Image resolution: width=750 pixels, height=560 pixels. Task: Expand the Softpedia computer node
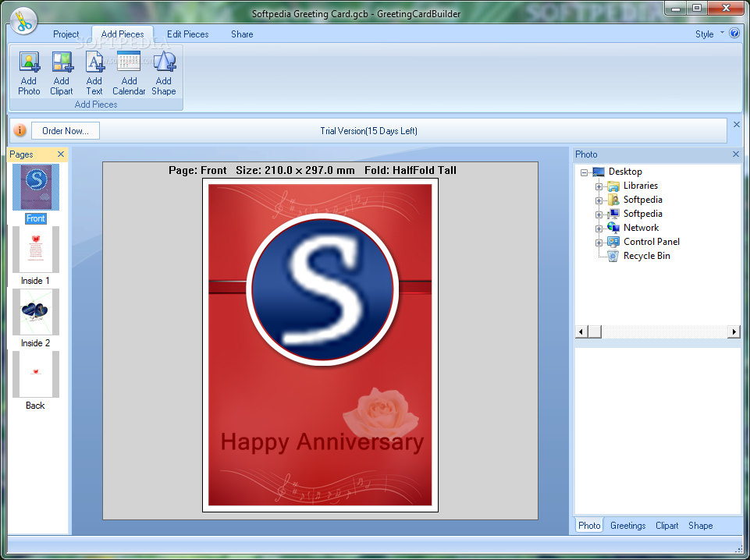tap(599, 214)
